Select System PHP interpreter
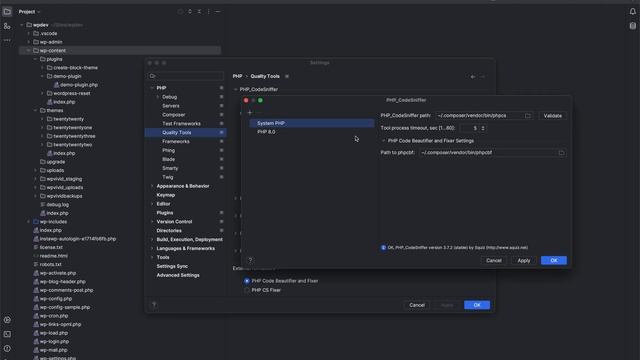 (x=312, y=123)
